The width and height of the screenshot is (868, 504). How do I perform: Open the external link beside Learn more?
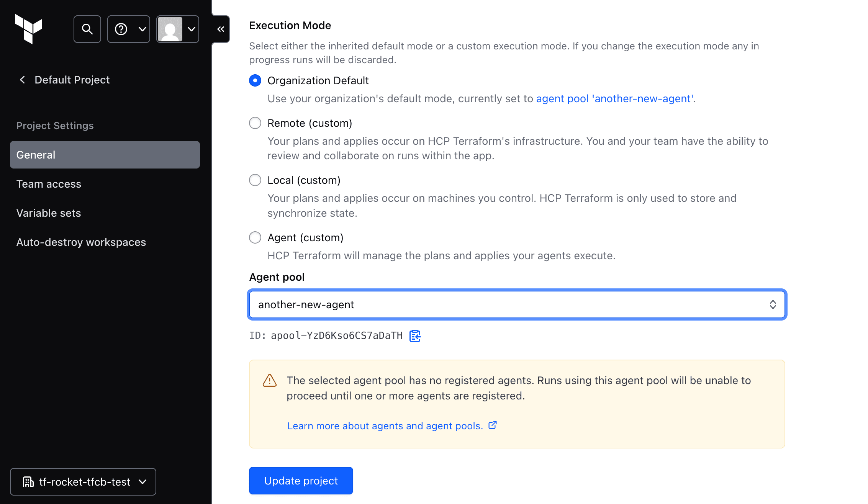493,425
